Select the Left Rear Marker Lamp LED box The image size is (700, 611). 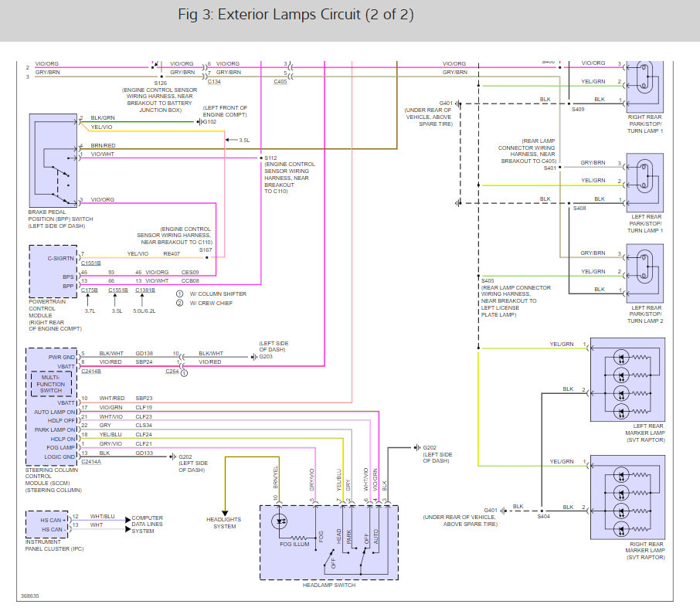[x=627, y=380]
